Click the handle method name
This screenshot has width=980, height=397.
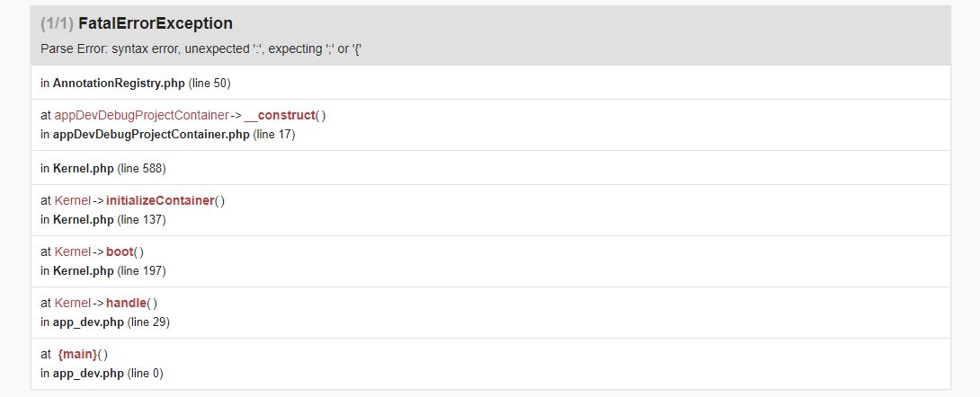pos(126,303)
